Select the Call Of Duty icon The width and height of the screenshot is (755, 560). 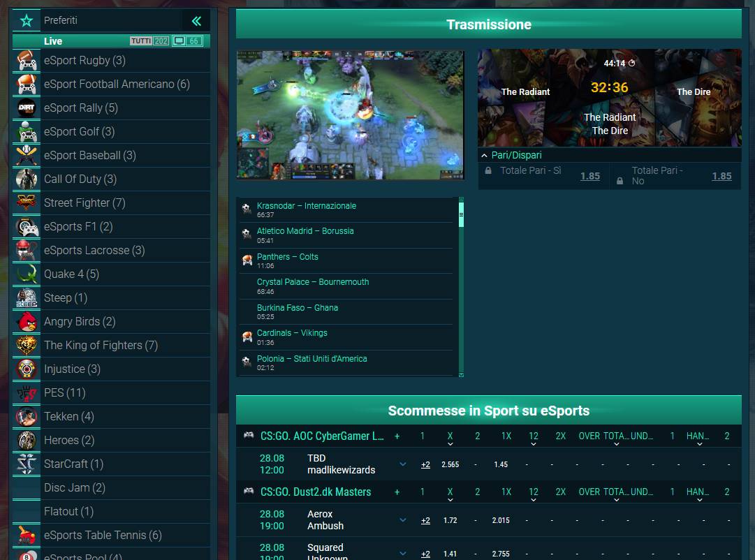(x=27, y=179)
